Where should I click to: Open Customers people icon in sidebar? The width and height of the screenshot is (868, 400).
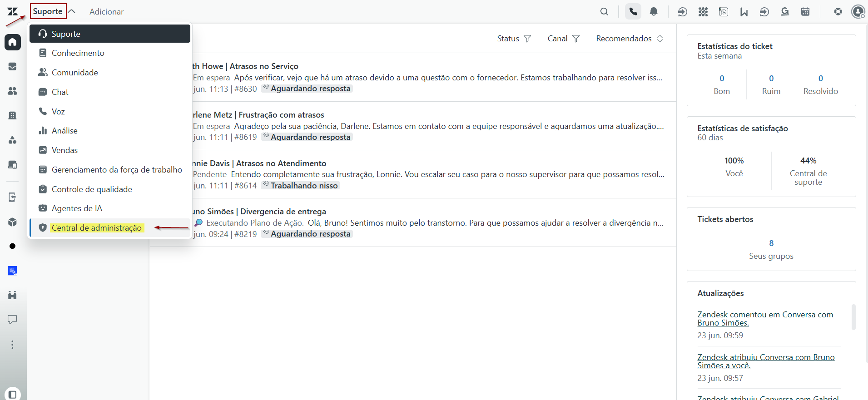click(13, 91)
